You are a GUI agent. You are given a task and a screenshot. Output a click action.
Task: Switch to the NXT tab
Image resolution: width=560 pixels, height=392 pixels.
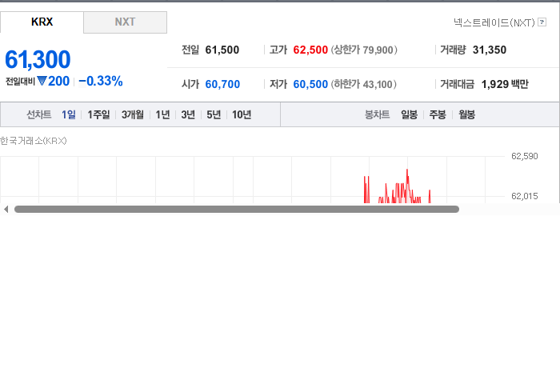point(125,22)
